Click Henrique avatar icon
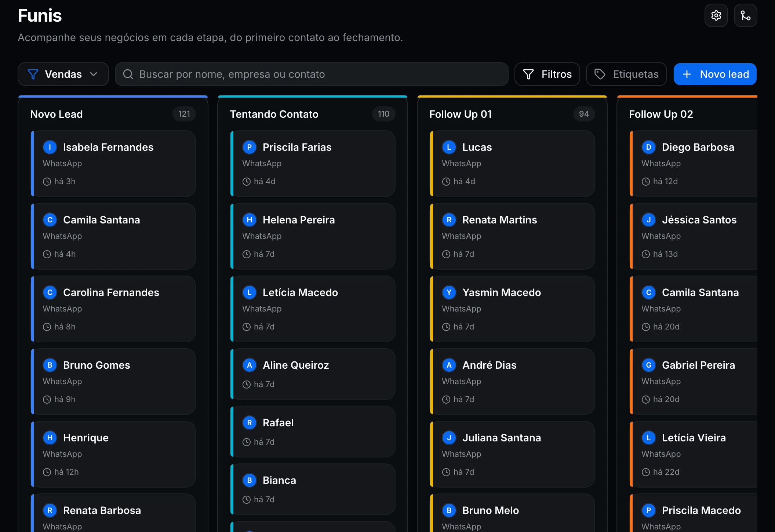 50,438
